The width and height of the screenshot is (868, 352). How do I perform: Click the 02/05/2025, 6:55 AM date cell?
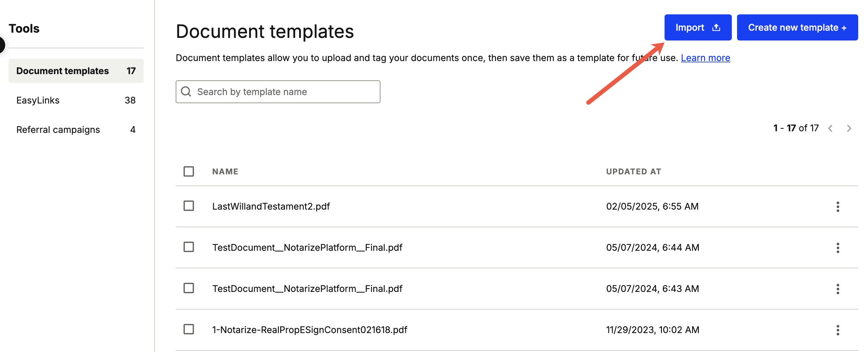click(x=652, y=206)
